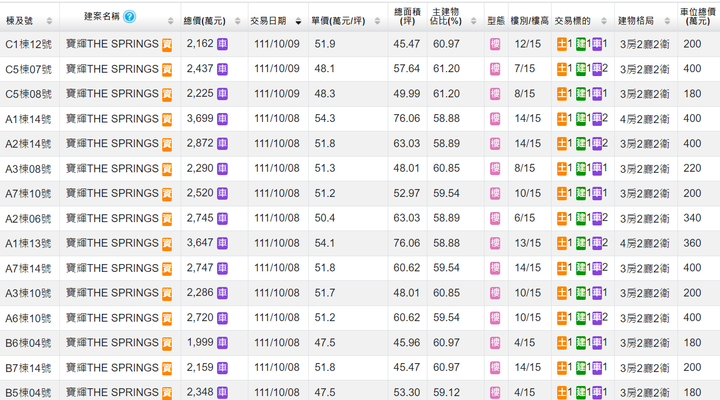Click the green 建 icon in the A1棟13號 row
The height and width of the screenshot is (400, 720).
pyautogui.click(x=581, y=243)
